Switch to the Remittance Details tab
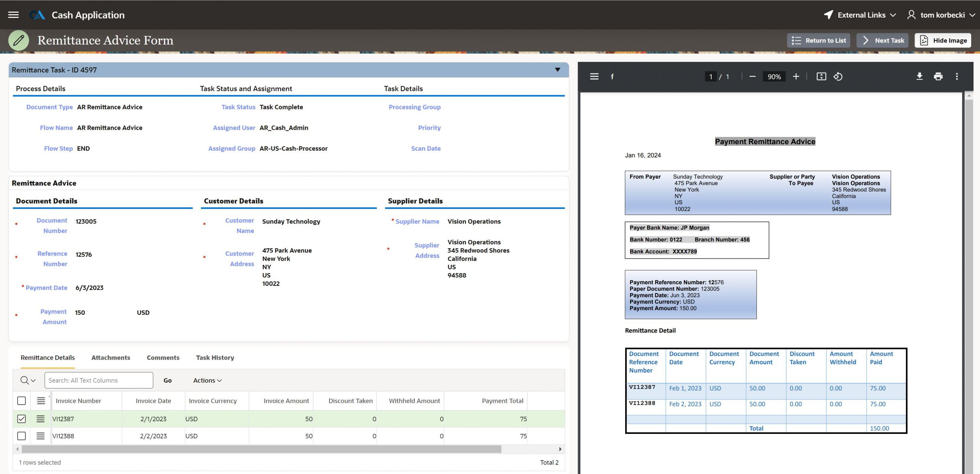The width and height of the screenshot is (980, 474). (47, 358)
